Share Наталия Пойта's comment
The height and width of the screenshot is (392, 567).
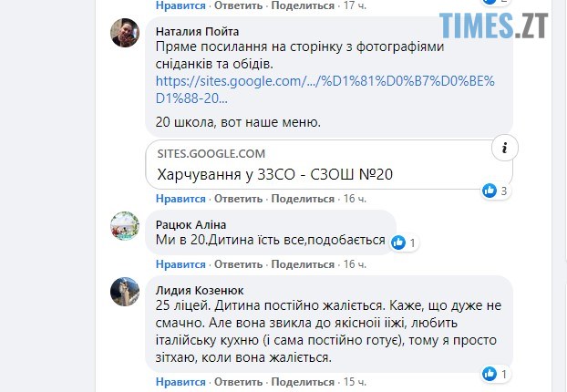304,198
